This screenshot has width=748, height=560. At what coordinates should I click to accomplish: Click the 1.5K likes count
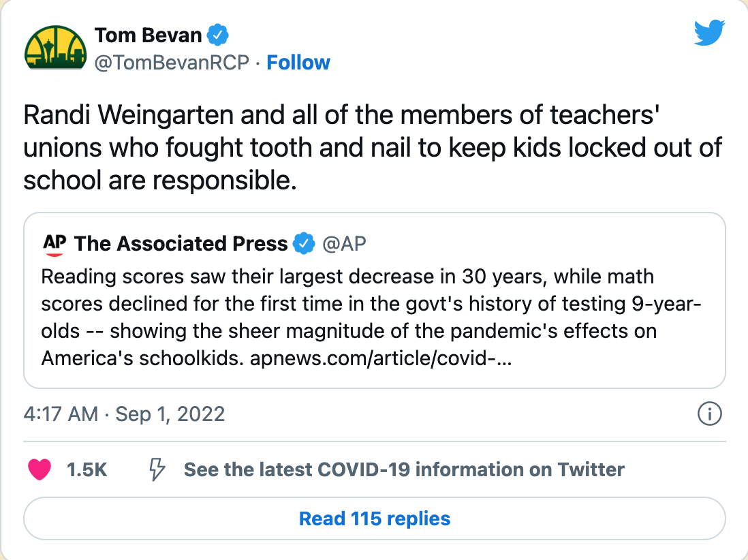(x=87, y=470)
